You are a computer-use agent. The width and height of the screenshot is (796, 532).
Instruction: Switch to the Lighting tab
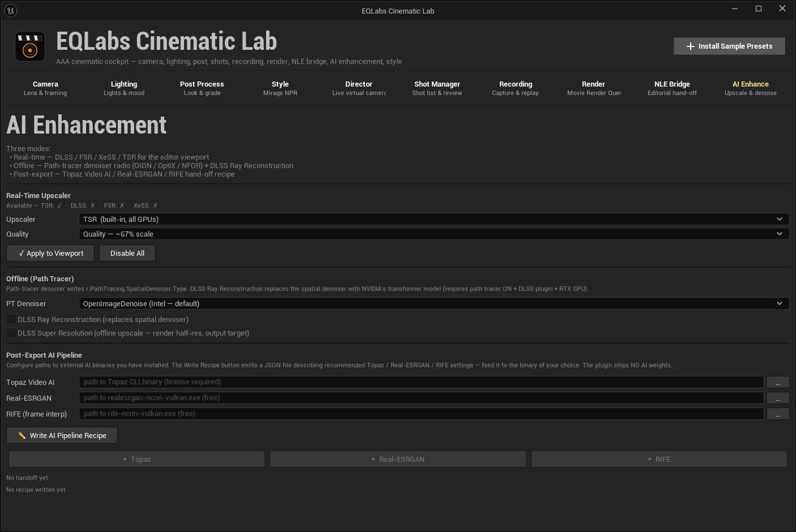(x=124, y=88)
